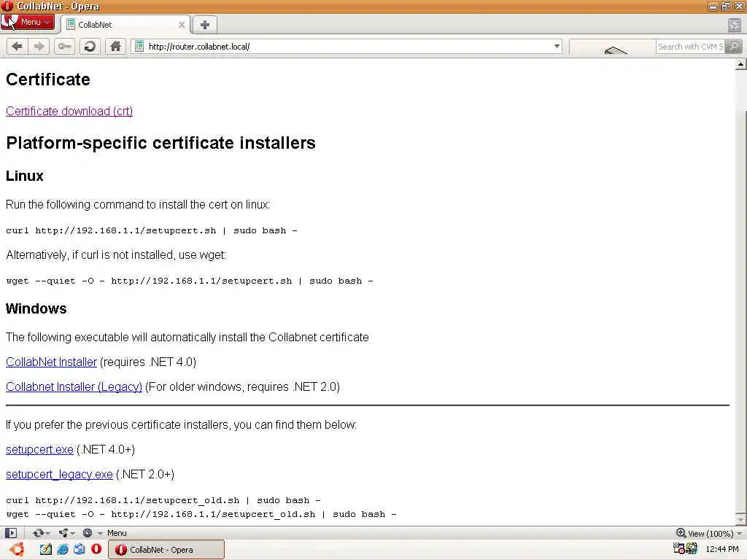Screen dimensions: 747x560
Task: Click Platform-specific certificate installers heading
Action: (161, 143)
